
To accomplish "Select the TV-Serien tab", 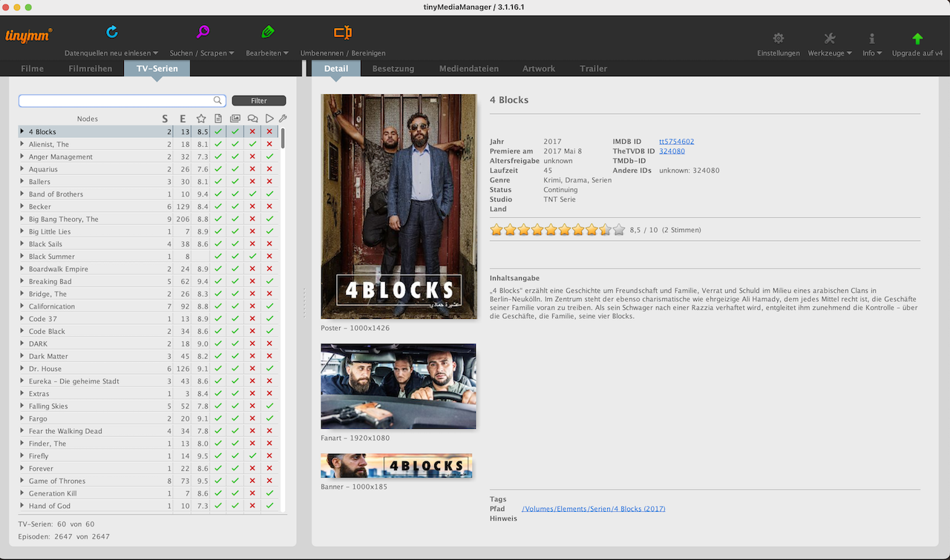I will pos(157,68).
